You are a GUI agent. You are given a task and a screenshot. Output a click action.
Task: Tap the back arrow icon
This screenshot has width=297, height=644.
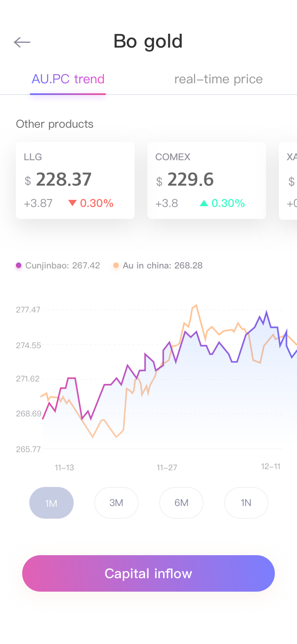coord(22,42)
